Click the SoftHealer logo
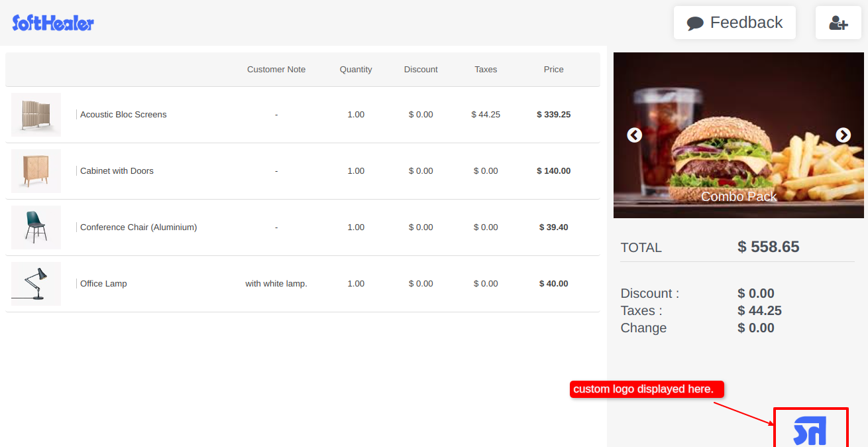The image size is (868, 447). coord(53,23)
